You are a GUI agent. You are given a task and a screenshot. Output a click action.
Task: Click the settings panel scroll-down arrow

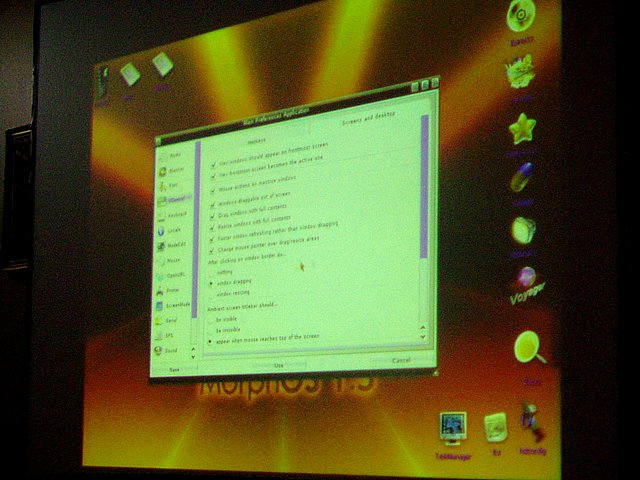[x=423, y=336]
